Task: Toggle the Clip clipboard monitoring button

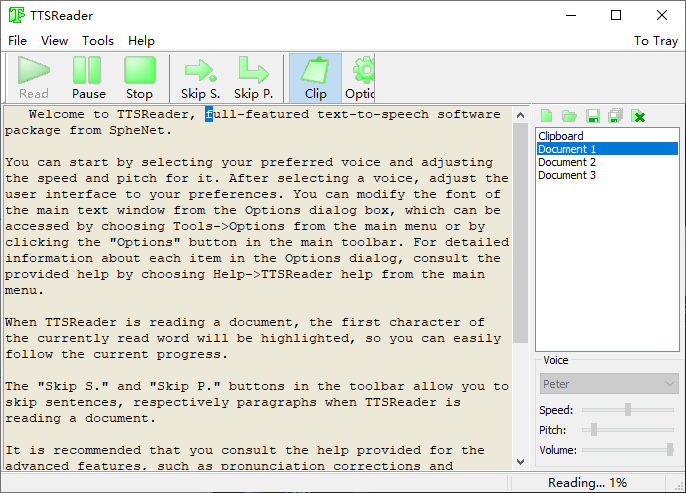Action: [315, 78]
